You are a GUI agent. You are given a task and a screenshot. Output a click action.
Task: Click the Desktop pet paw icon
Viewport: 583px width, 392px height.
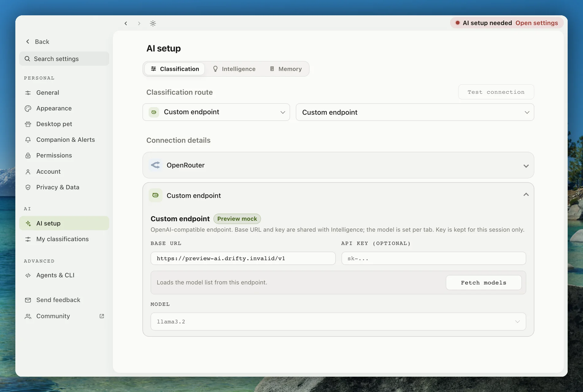tap(28, 124)
